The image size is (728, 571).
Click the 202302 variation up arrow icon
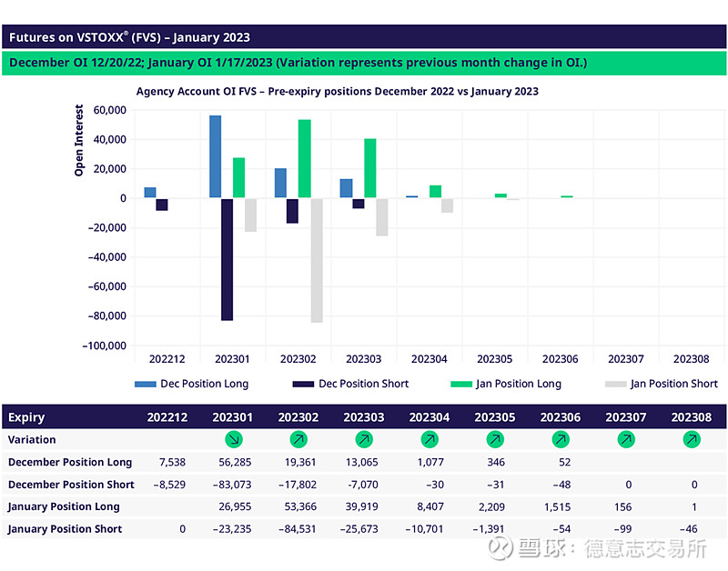(298, 440)
